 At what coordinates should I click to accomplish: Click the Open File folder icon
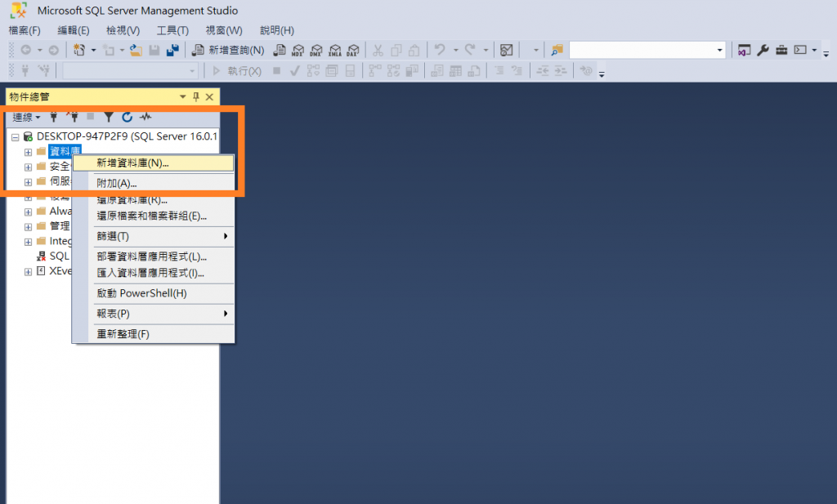click(137, 50)
